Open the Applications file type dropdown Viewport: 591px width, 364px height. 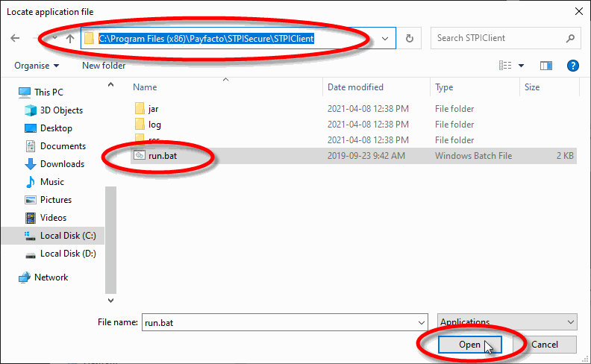click(507, 322)
